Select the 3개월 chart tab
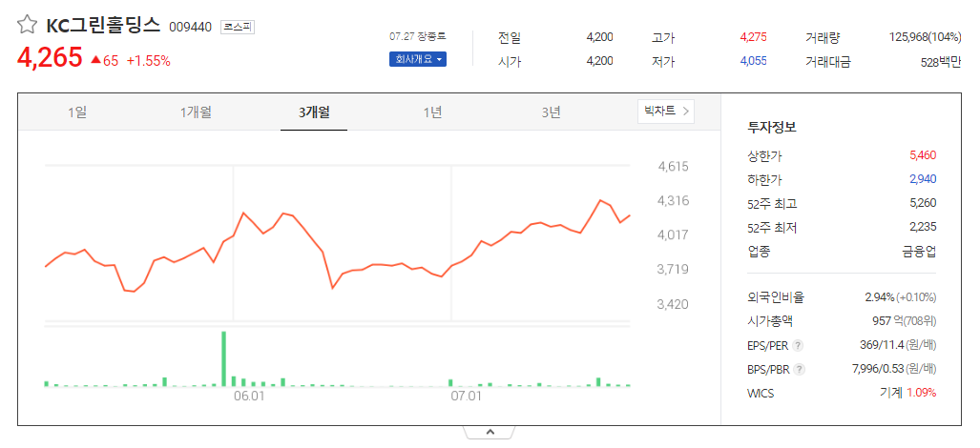 (314, 112)
